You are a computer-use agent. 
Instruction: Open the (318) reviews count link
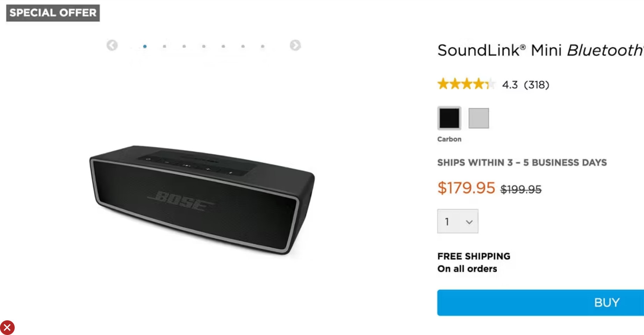536,85
